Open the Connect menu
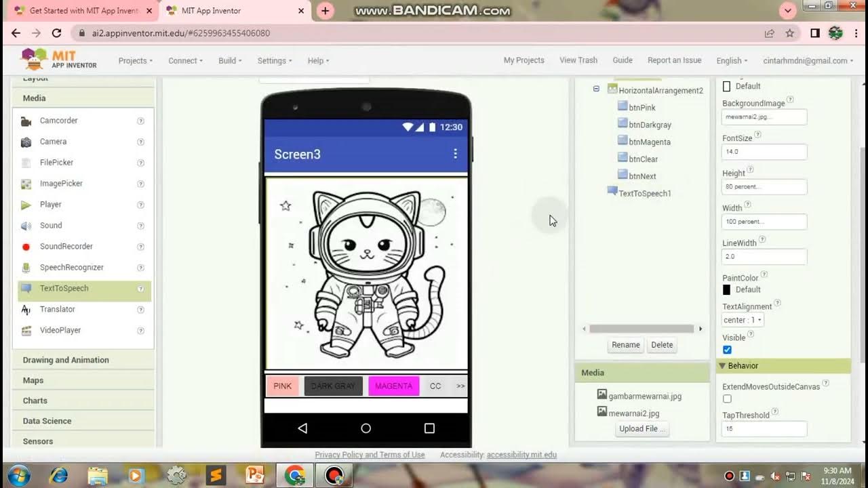 click(185, 60)
